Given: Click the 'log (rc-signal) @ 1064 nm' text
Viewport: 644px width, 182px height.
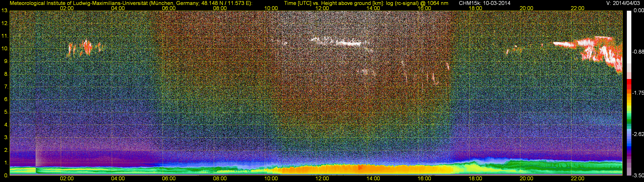Looking at the screenshot, I should 417,3.
